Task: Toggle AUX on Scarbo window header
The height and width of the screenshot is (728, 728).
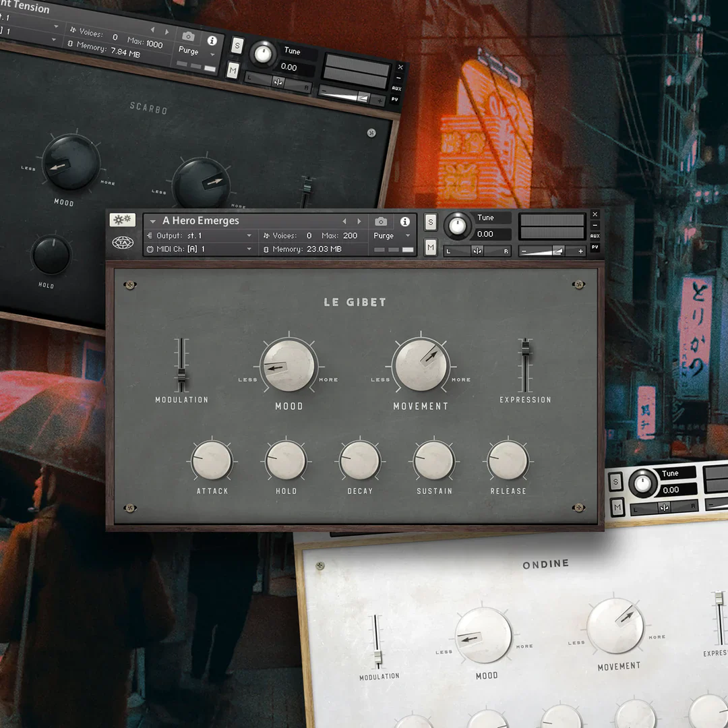Action: 396,88
